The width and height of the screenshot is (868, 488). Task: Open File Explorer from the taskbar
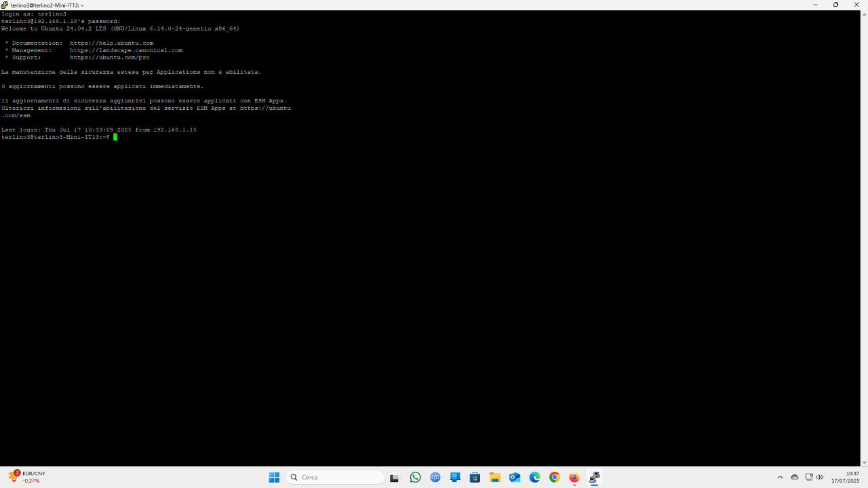(x=495, y=477)
